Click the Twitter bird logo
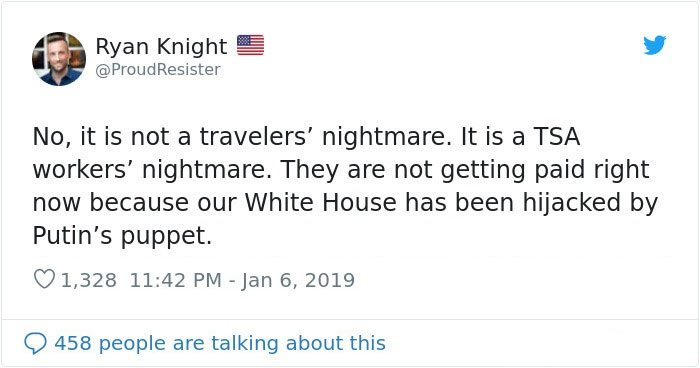The image size is (700, 368). (x=654, y=45)
